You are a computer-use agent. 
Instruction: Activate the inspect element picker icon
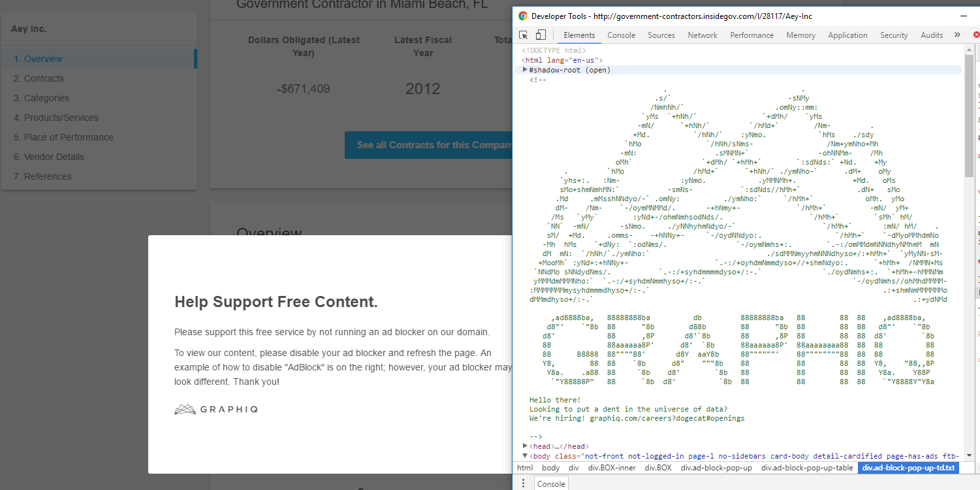524,35
